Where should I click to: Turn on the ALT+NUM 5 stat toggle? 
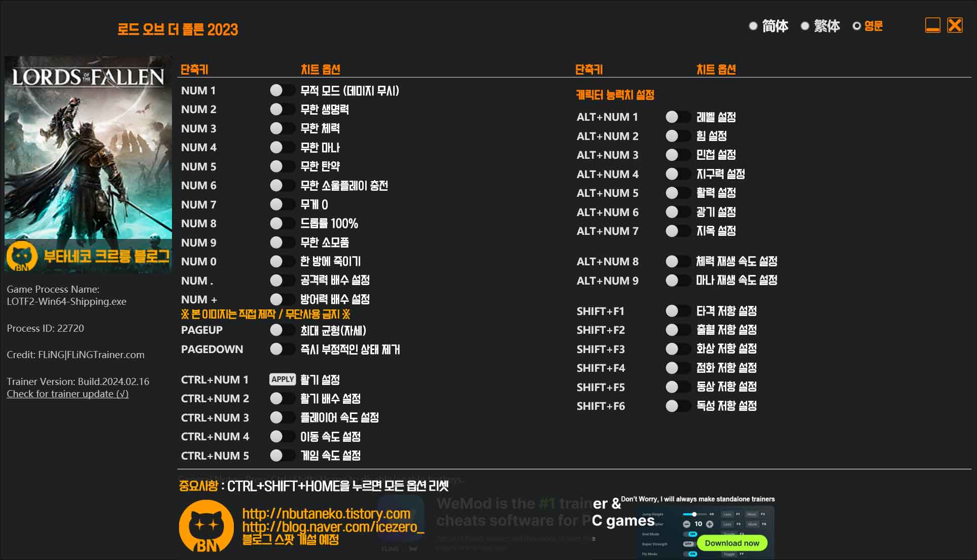[678, 193]
